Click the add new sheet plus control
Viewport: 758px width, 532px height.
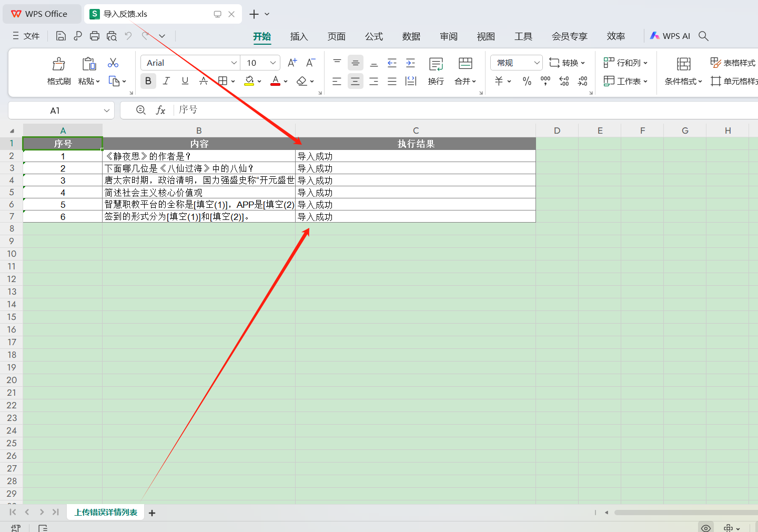click(151, 512)
